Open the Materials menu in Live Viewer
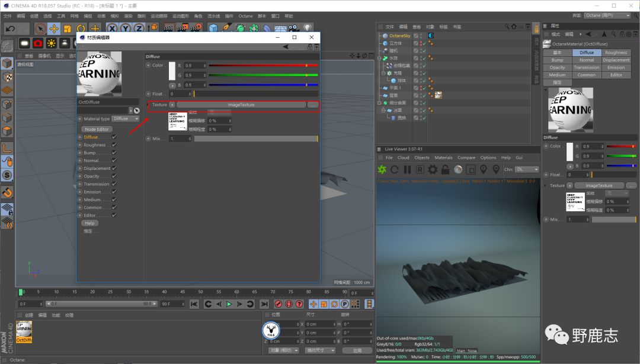Viewport: 640px width, 364px height. coord(443,158)
